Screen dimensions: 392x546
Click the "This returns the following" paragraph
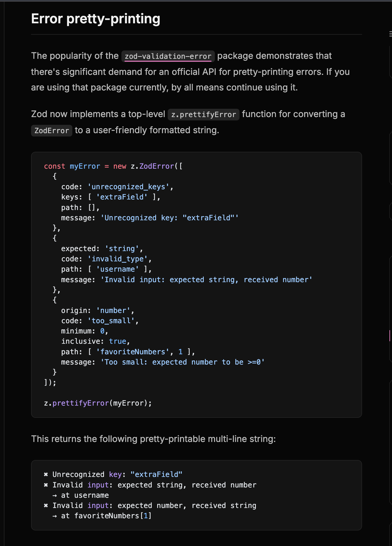[153, 439]
